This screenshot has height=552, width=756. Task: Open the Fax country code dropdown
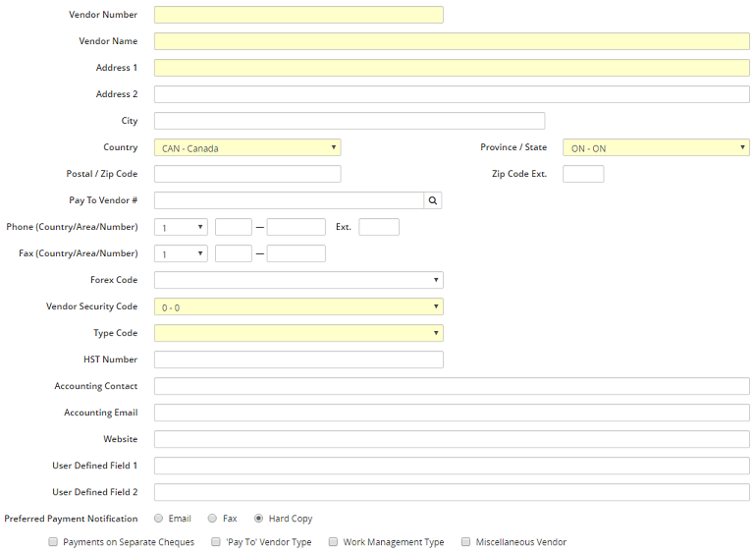pyautogui.click(x=181, y=253)
